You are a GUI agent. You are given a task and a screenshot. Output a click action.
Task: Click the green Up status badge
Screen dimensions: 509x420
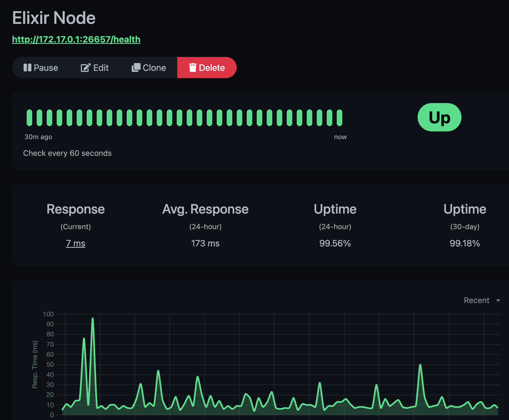coord(439,117)
